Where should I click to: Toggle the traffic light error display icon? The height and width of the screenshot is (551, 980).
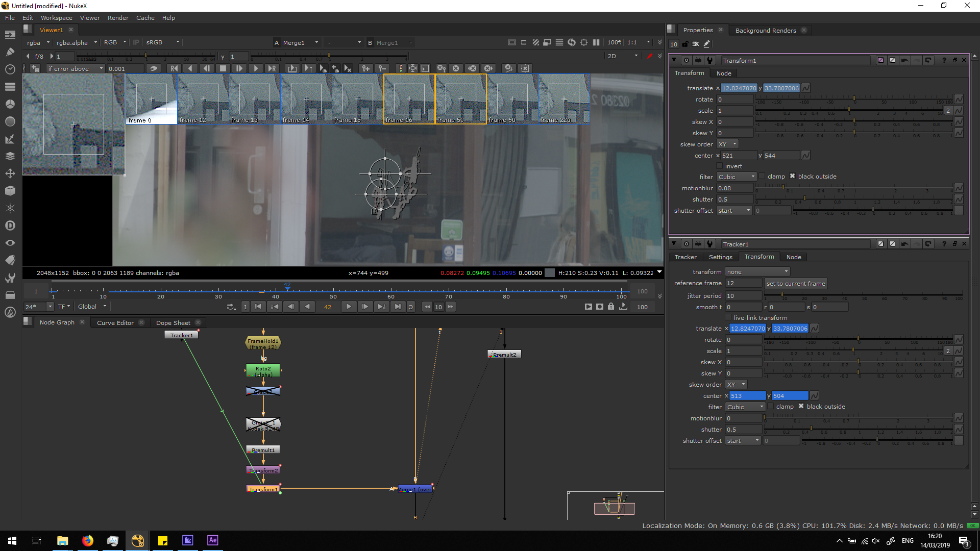pos(400,68)
